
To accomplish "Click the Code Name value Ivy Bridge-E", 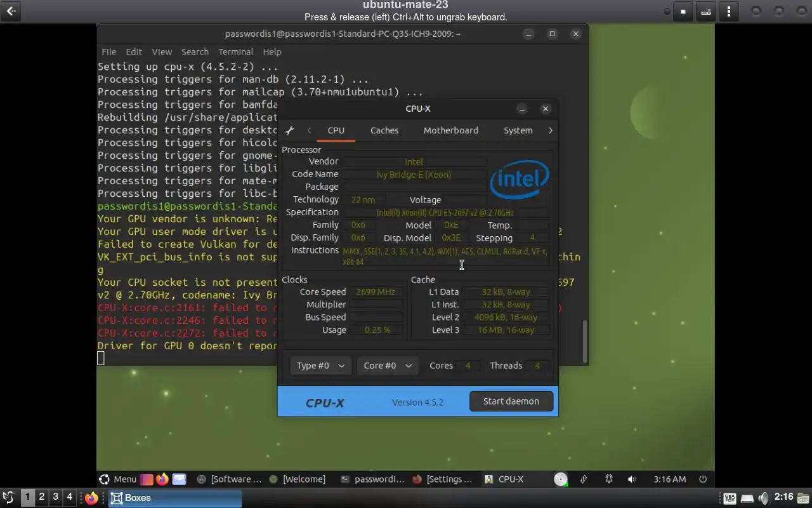I will 414,175.
